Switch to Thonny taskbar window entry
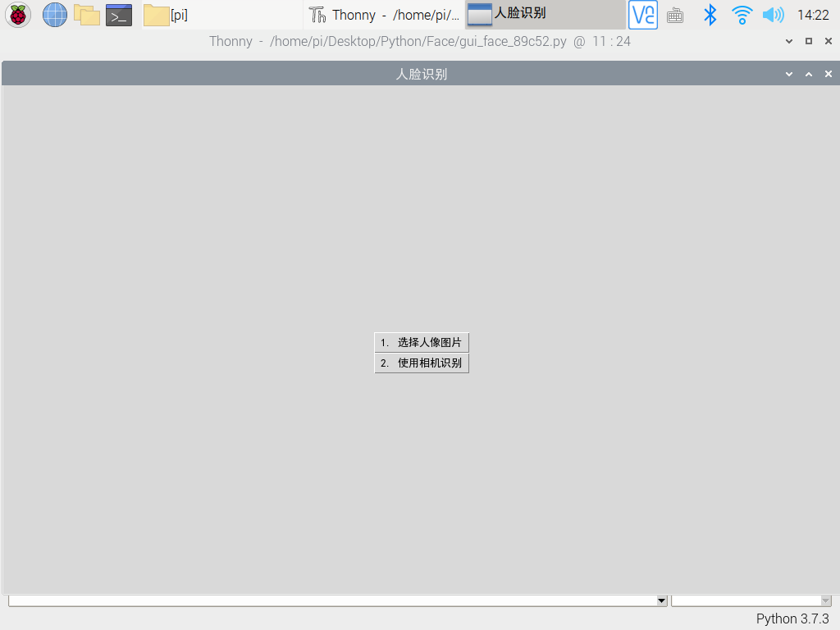The image size is (840, 630). pos(384,15)
